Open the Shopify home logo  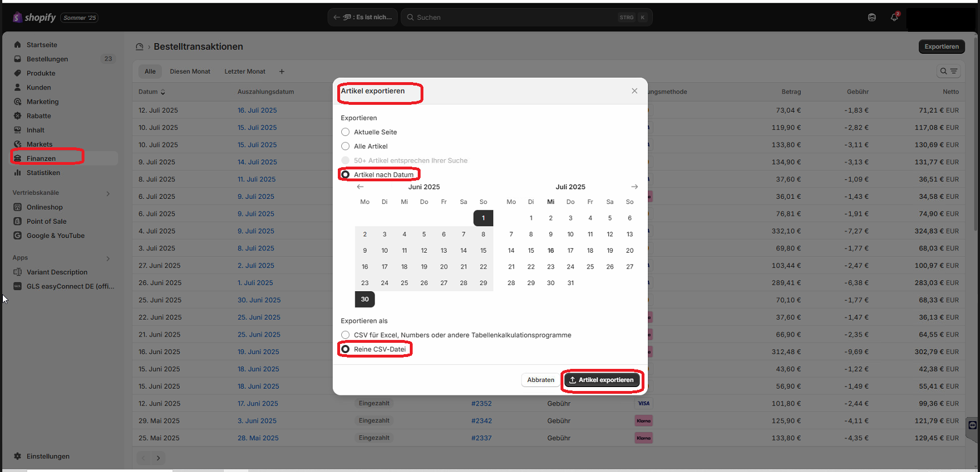coord(35,18)
